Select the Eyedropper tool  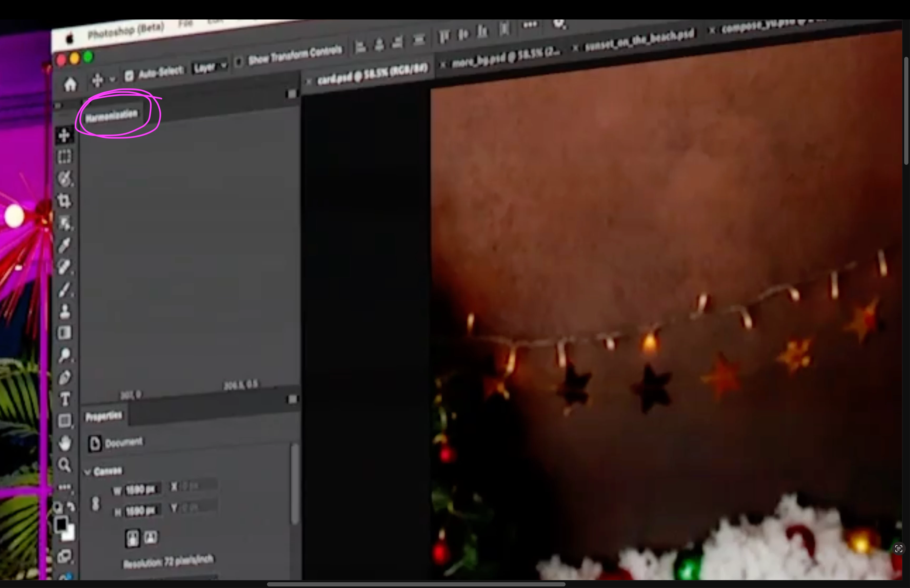tap(64, 245)
